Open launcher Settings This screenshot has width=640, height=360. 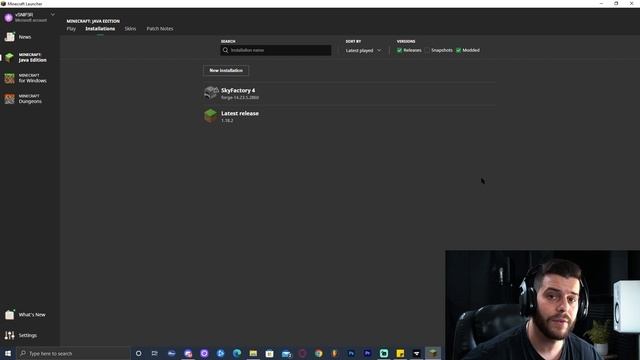coord(21,335)
